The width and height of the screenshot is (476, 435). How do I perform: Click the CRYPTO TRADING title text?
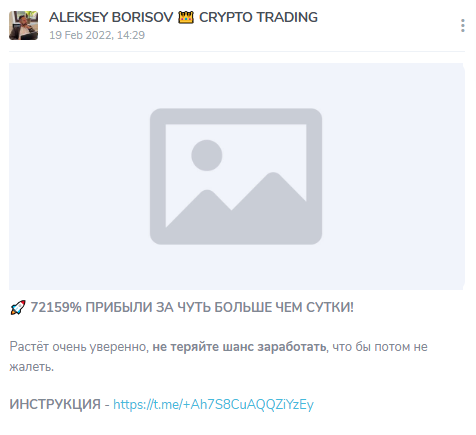click(x=258, y=17)
